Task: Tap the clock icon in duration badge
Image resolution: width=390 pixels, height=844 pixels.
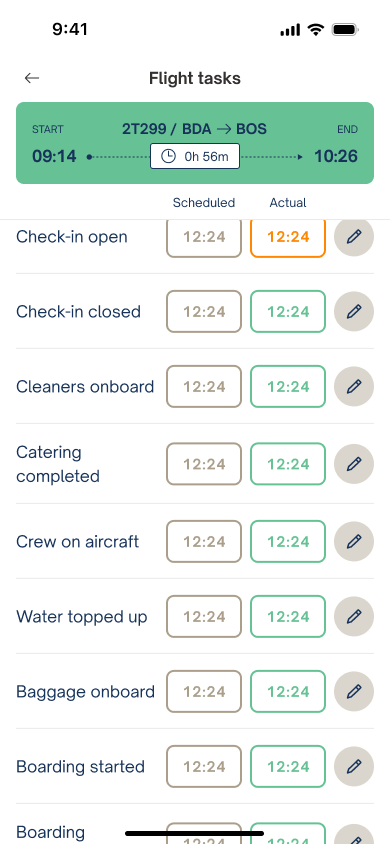Action: tap(168, 157)
